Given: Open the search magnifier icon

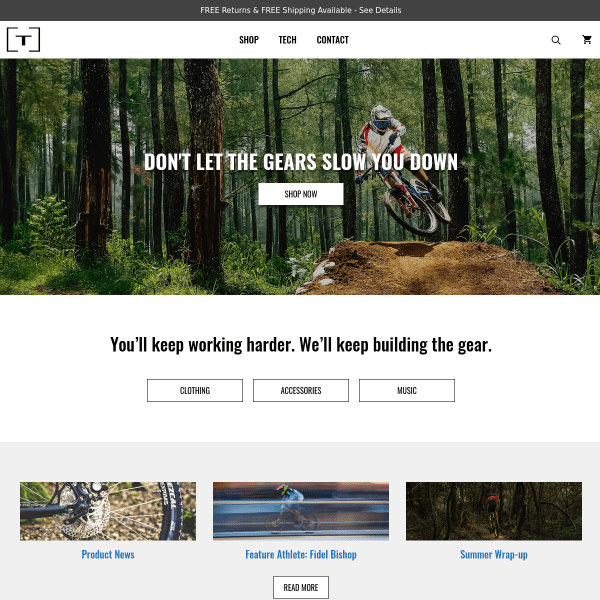Looking at the screenshot, I should pos(556,40).
